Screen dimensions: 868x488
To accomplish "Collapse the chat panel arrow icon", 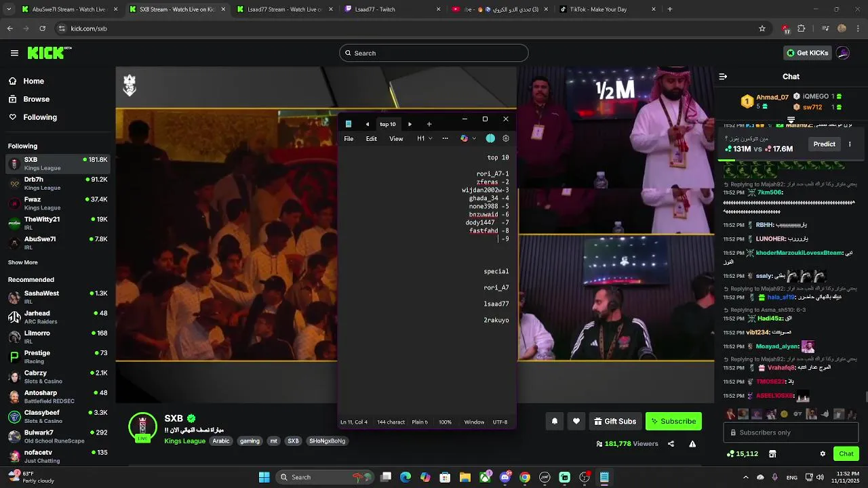I will click(x=723, y=77).
